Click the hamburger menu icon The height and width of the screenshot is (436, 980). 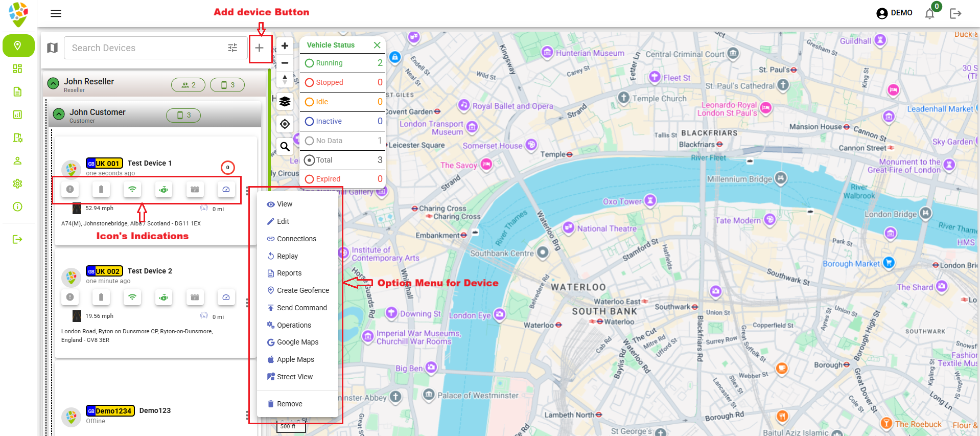coord(56,14)
